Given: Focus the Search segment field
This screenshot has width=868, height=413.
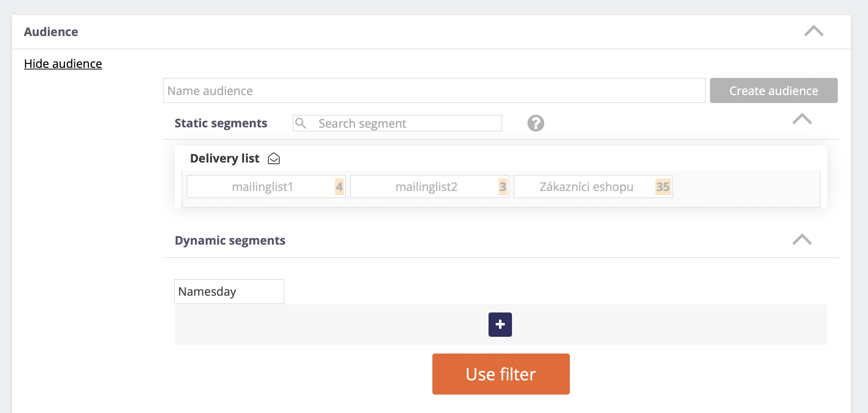Looking at the screenshot, I should point(398,123).
